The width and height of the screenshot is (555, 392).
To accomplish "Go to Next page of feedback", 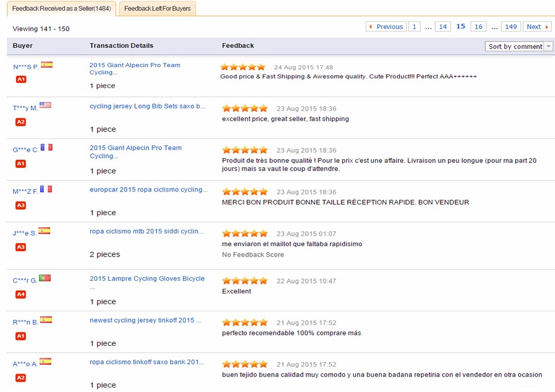I will tap(537, 27).
